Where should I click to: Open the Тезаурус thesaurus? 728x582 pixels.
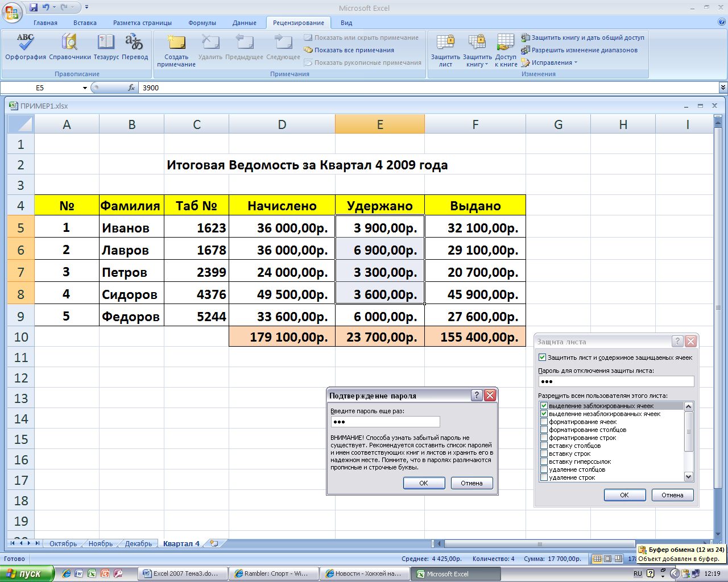[106, 47]
